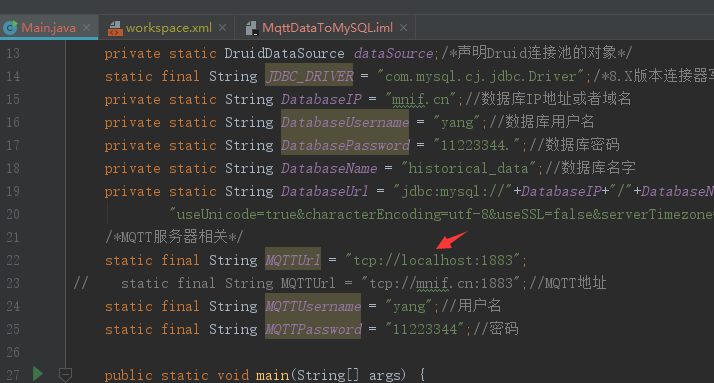Click the MQTTPassword constant on line 25

313,329
